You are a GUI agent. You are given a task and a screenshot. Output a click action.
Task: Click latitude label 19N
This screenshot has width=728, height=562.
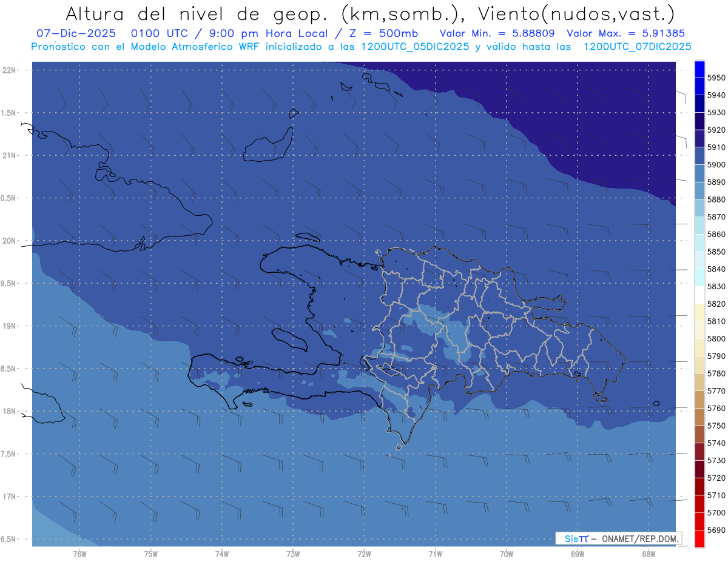coord(8,326)
